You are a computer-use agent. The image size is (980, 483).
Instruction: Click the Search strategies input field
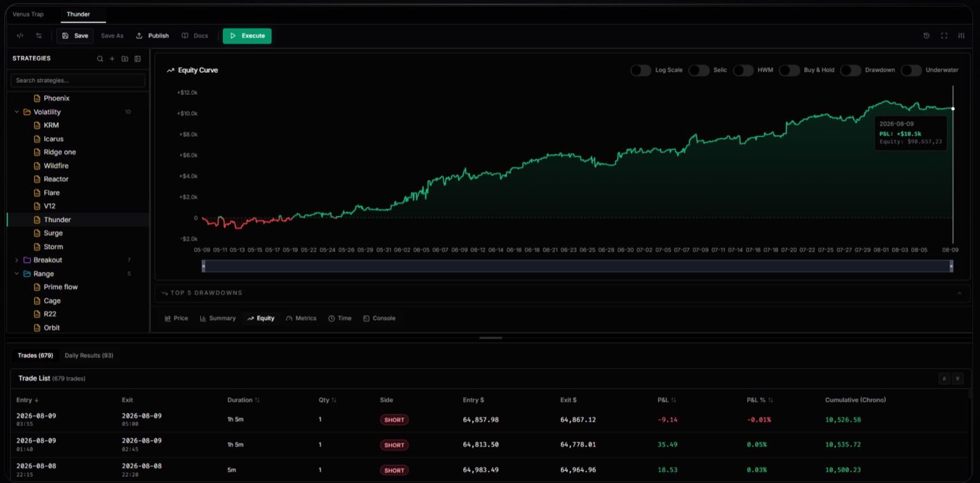(x=78, y=80)
